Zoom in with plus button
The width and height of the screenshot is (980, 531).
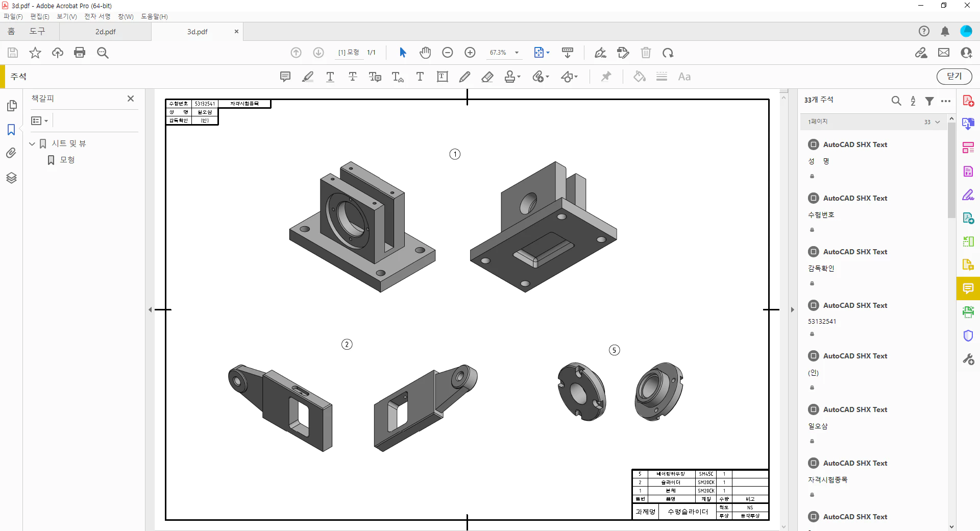470,53
